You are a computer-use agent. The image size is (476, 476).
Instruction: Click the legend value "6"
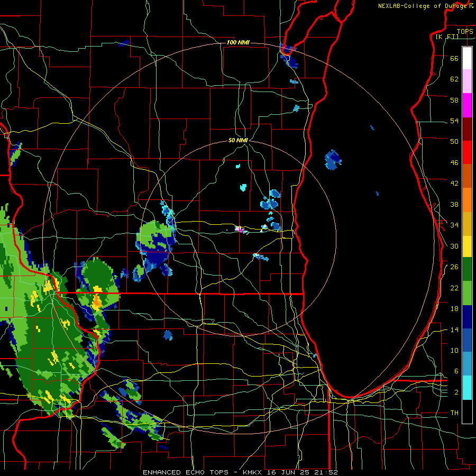[456, 371]
